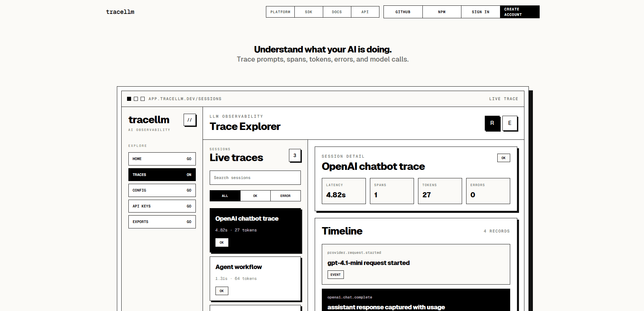Image resolution: width=644 pixels, height=311 pixels.
Task: Open the assistant response captured record
Action: (416, 300)
